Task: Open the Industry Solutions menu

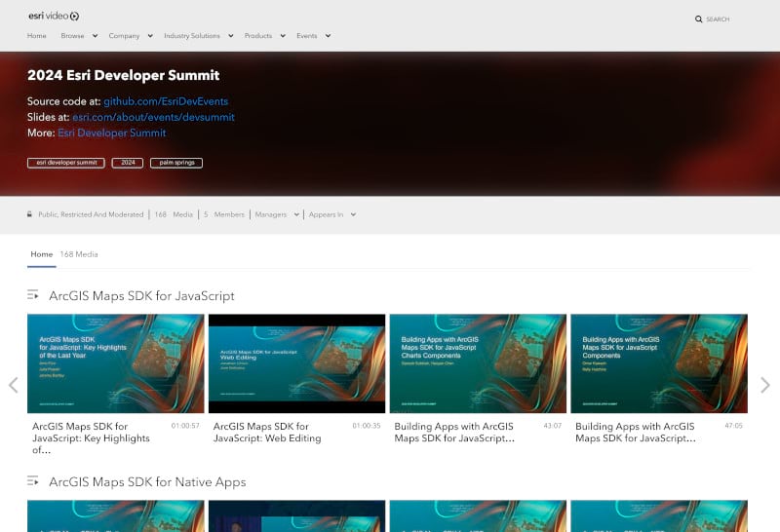Action: [192, 36]
